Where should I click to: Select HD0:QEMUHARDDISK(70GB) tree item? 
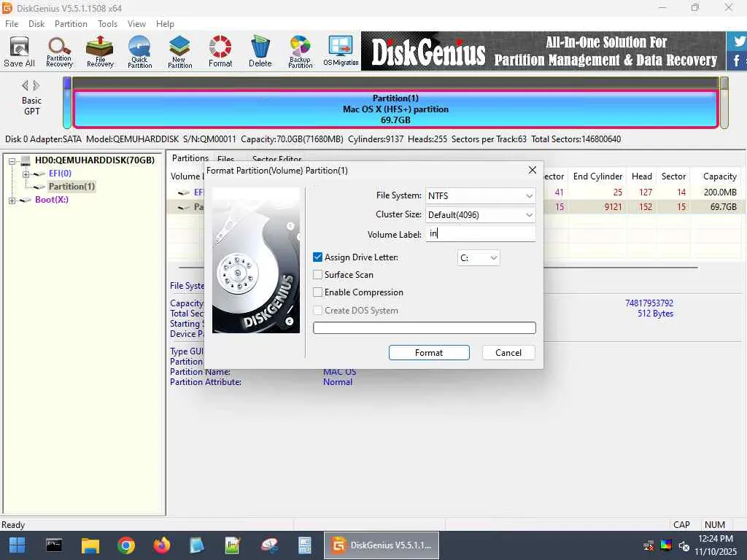[x=95, y=160]
